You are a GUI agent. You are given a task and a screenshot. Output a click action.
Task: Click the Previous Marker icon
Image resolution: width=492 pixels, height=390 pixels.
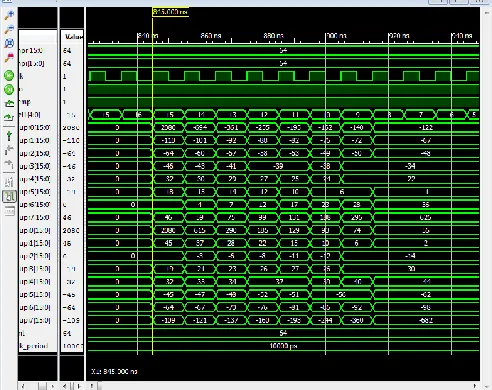9,150
